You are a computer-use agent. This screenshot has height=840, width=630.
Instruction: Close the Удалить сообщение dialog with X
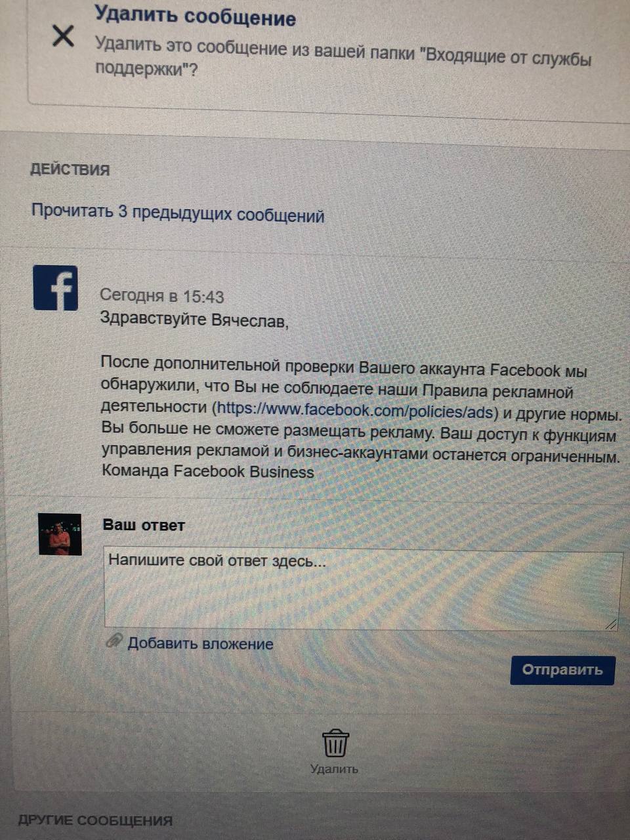63,36
